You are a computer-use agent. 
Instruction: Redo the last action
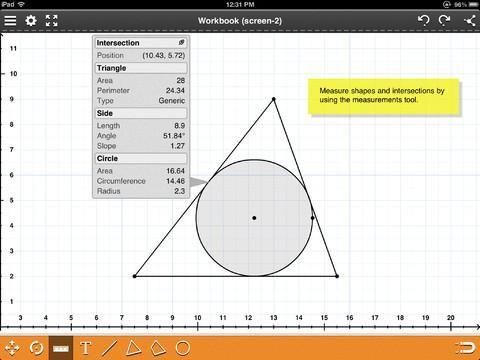click(x=444, y=20)
